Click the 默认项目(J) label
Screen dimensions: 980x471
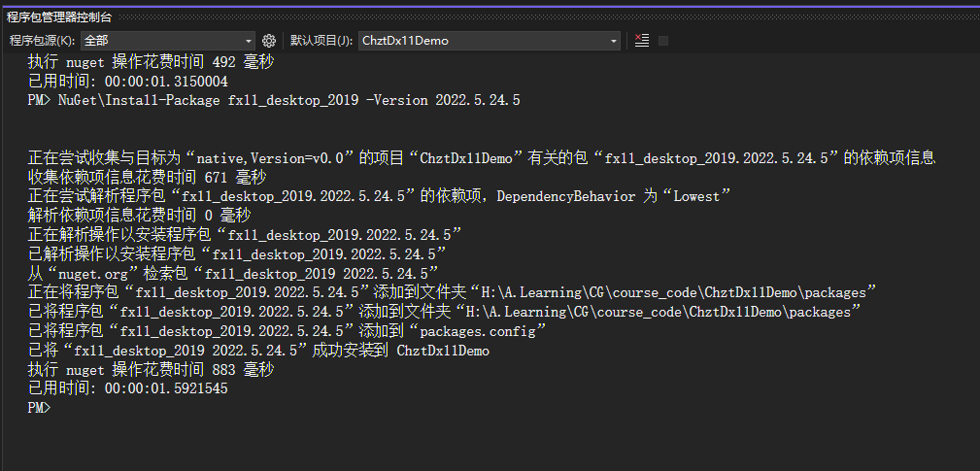click(321, 41)
